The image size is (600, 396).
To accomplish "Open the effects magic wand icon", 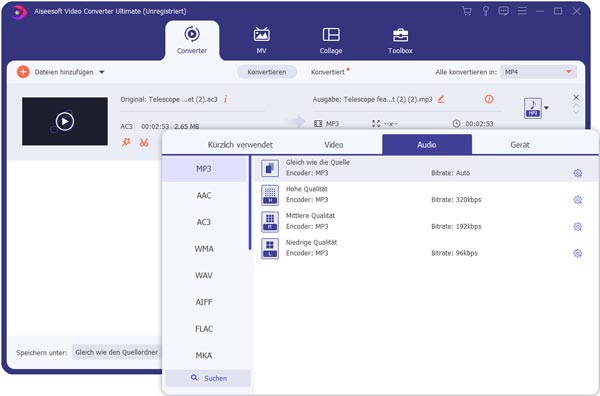I will point(126,143).
